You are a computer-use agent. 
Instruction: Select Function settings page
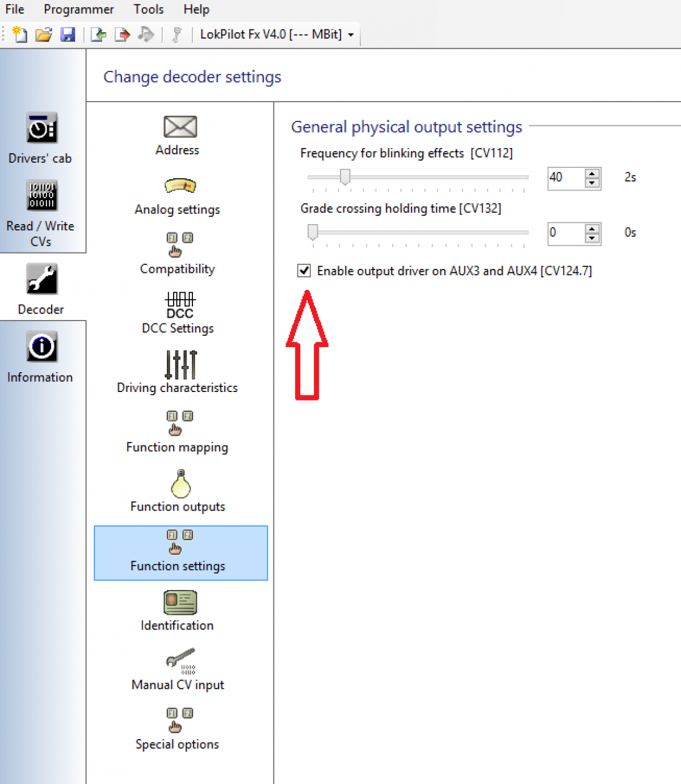point(180,553)
